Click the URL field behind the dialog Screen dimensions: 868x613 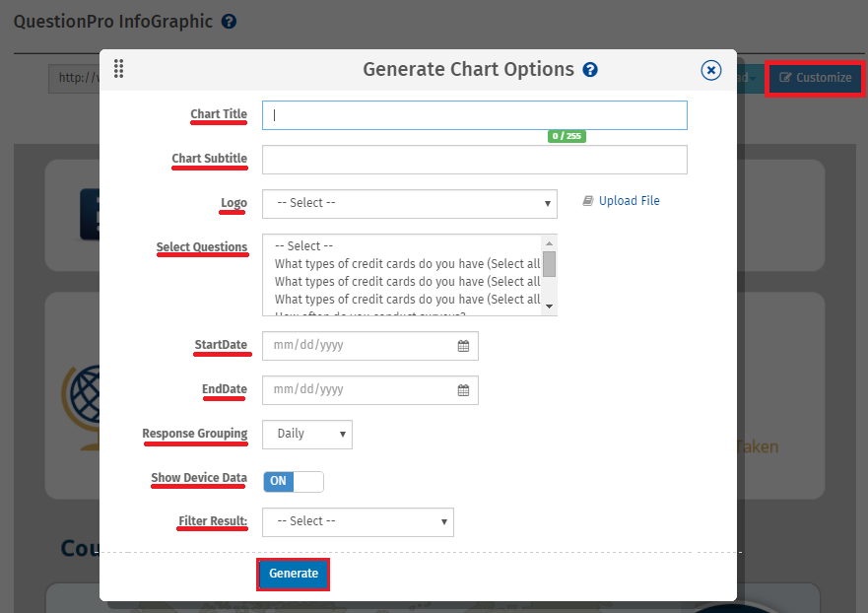pyautogui.click(x=74, y=79)
